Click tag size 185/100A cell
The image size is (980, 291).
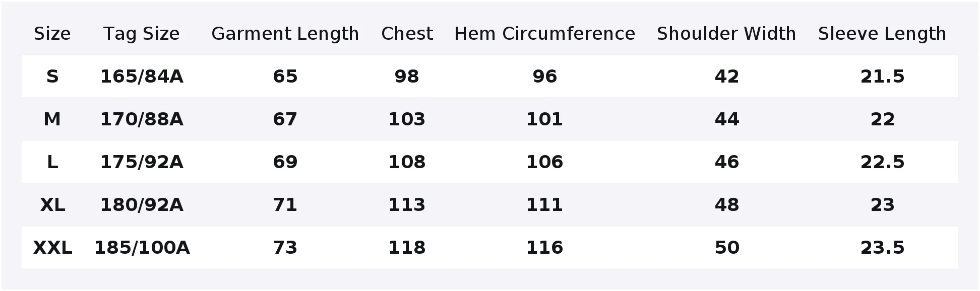(142, 248)
